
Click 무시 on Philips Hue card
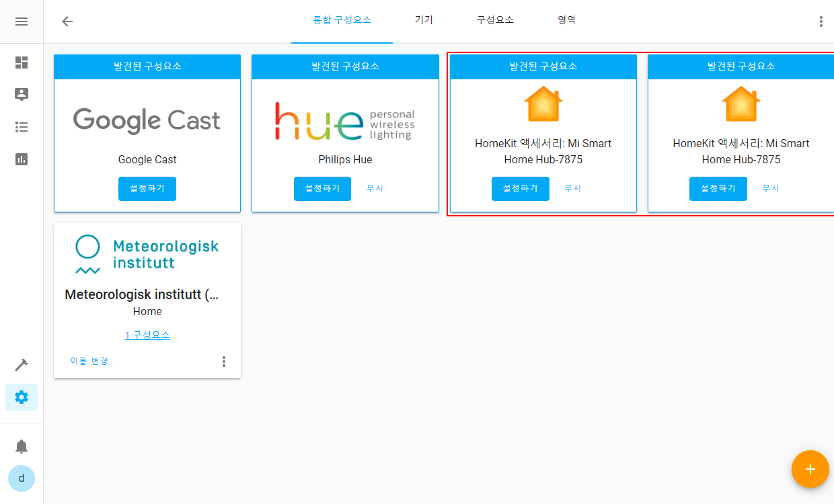click(375, 189)
